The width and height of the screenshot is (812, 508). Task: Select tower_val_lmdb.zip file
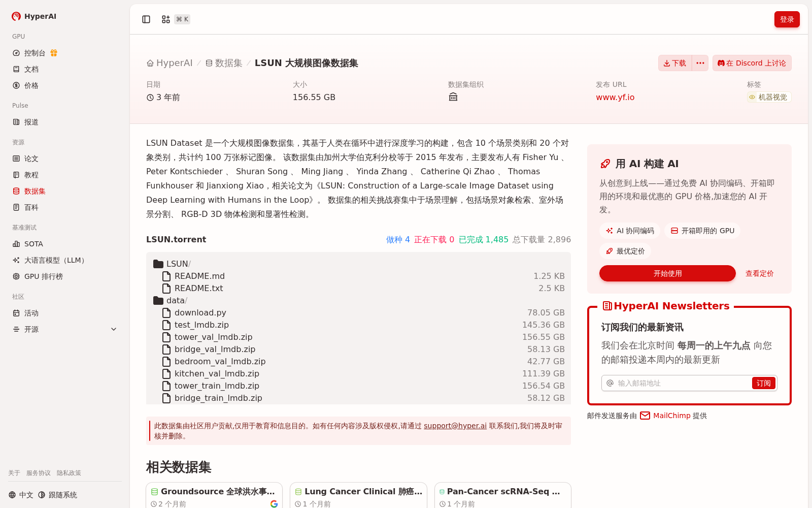[x=358, y=337]
